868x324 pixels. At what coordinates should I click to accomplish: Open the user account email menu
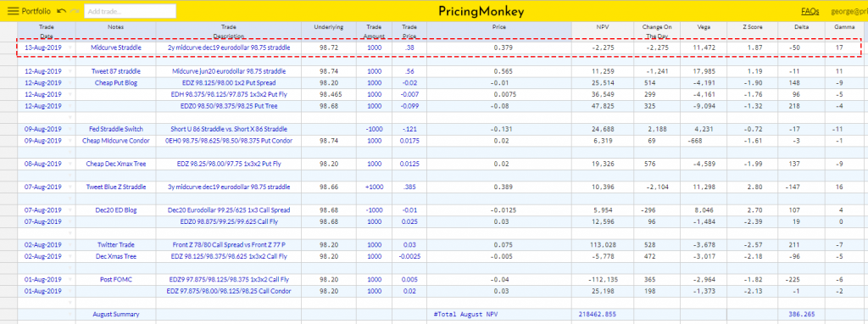[849, 11]
